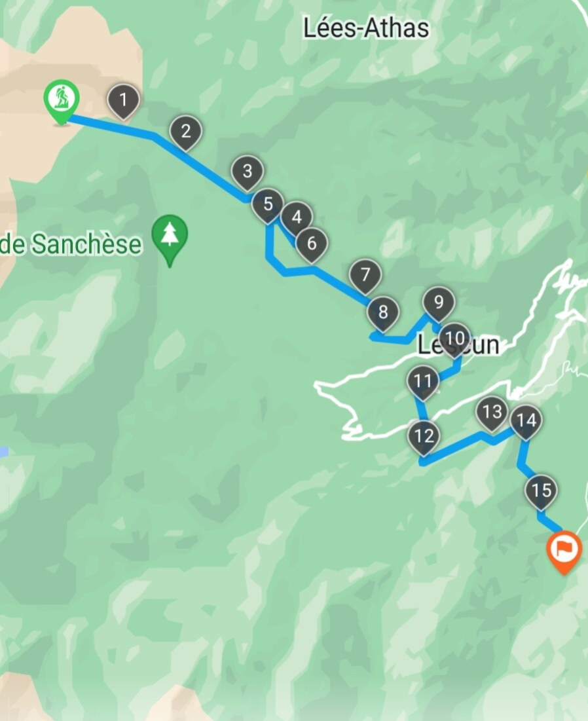Select waypoint marker number 15
Screen dimensions: 588x721
click(541, 492)
